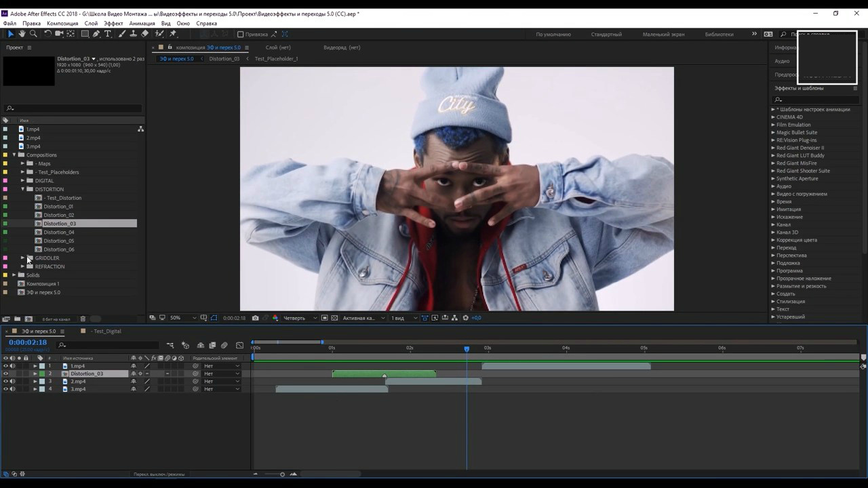The height and width of the screenshot is (488, 868).
Task: Select the Zoom magnifier tool
Action: pos(33,34)
